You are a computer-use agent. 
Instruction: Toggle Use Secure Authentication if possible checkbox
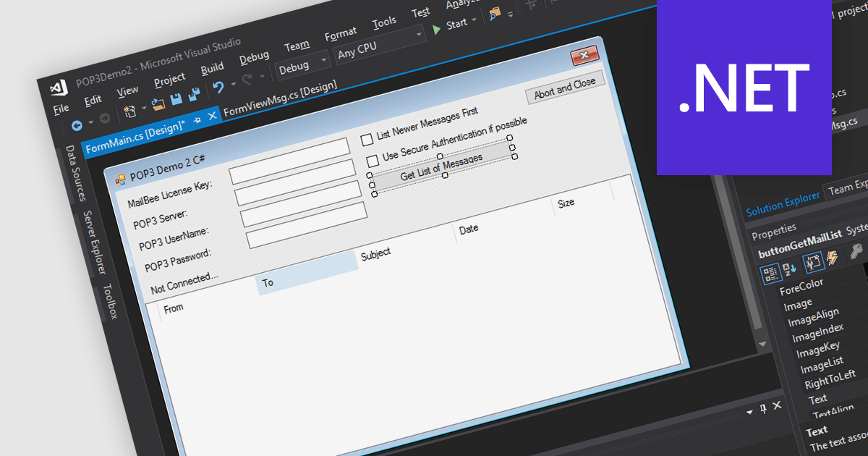(373, 160)
